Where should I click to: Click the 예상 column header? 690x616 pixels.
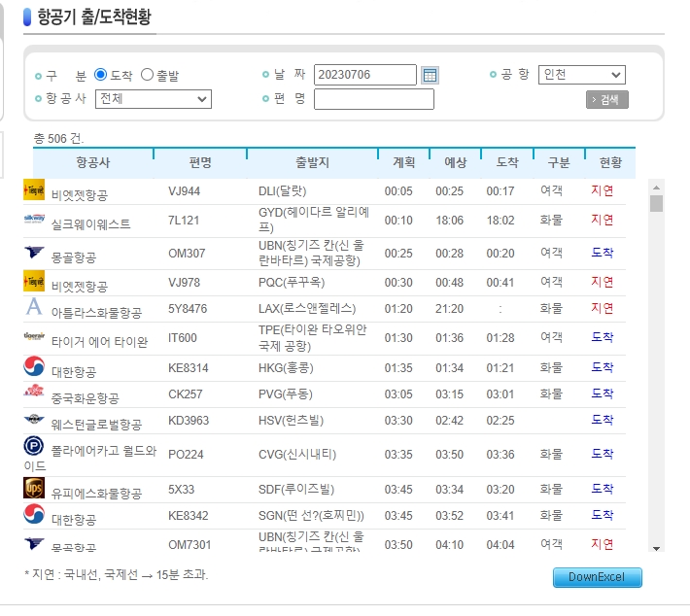point(455,162)
